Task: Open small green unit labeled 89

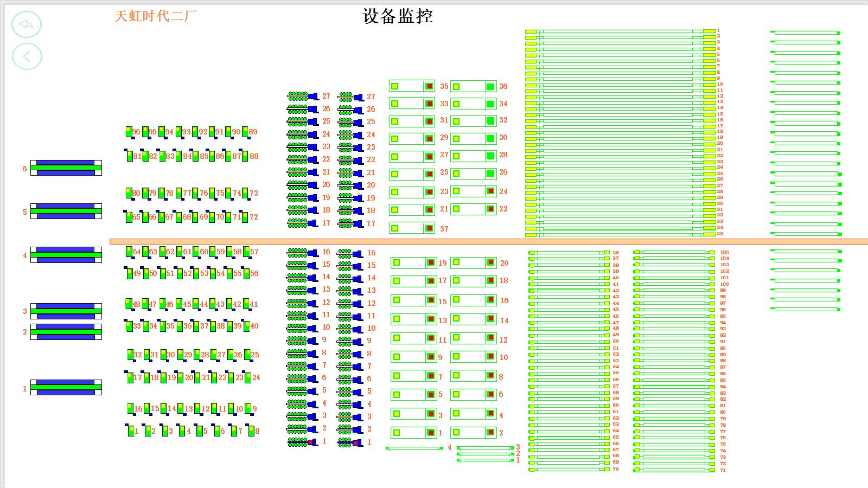Action: [245, 132]
